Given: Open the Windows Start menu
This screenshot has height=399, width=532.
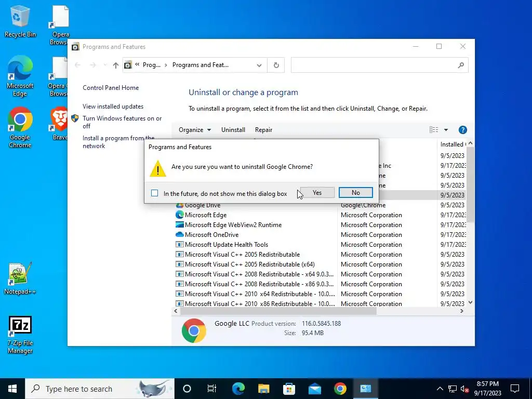Looking at the screenshot, I should click(x=12, y=389).
